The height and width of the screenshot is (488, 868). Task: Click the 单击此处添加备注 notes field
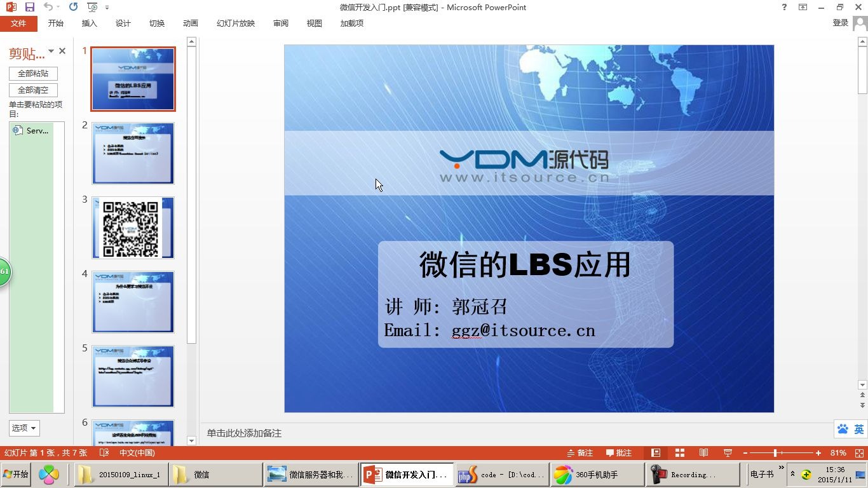tap(244, 433)
